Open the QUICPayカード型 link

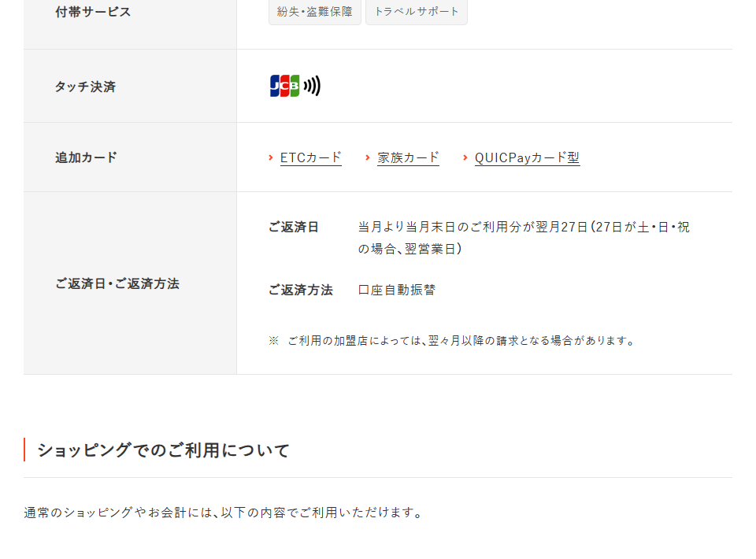[527, 157]
